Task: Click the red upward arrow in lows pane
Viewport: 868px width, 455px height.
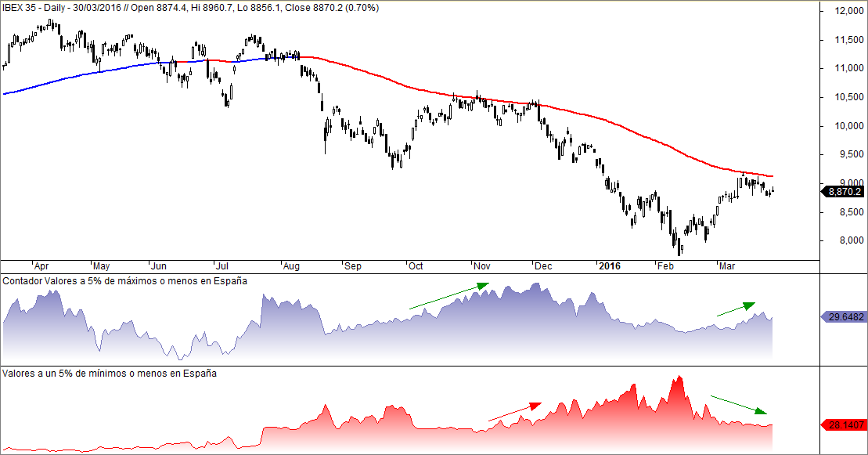Action: pyautogui.click(x=515, y=411)
